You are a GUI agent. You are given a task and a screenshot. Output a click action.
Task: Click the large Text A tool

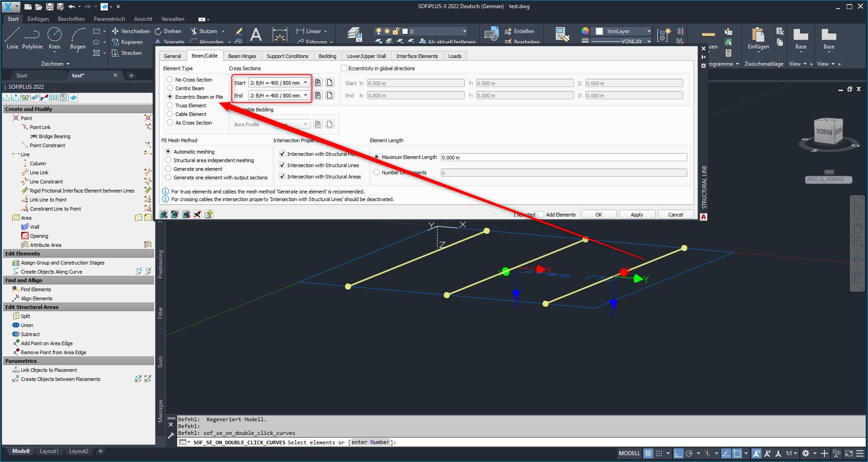coord(256,35)
